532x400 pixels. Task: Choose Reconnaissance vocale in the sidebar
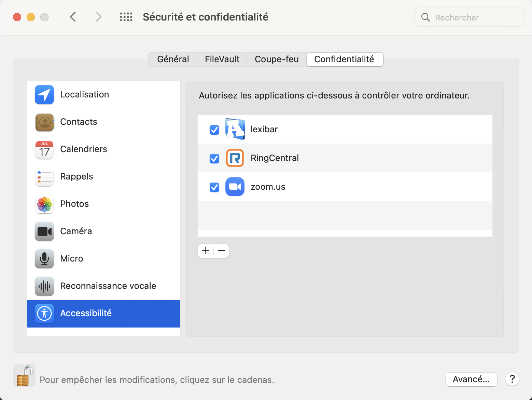(108, 286)
